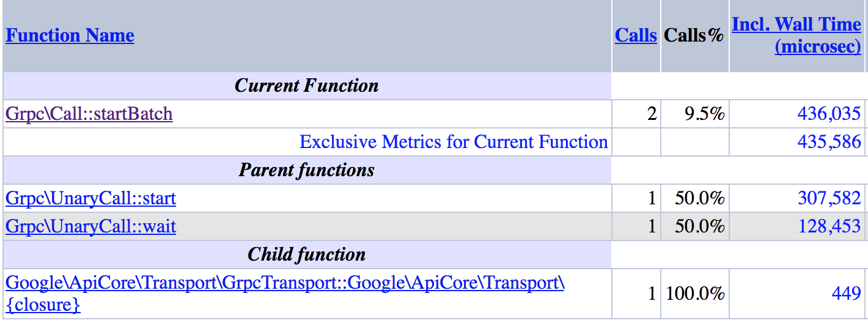Image resolution: width=868 pixels, height=323 pixels.
Task: Click the 100.0% calls percentage cell
Action: pyautogui.click(x=695, y=294)
